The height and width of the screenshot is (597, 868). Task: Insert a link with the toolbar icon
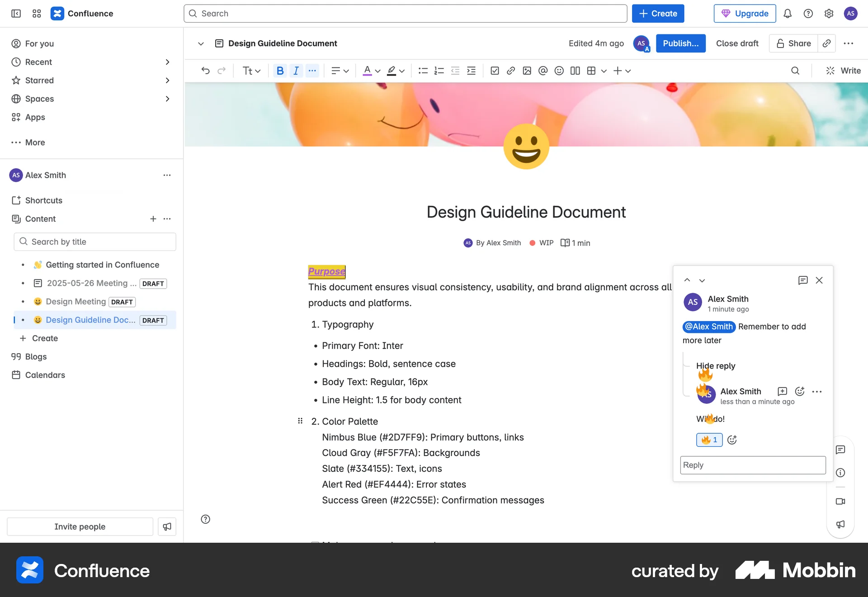coord(511,71)
